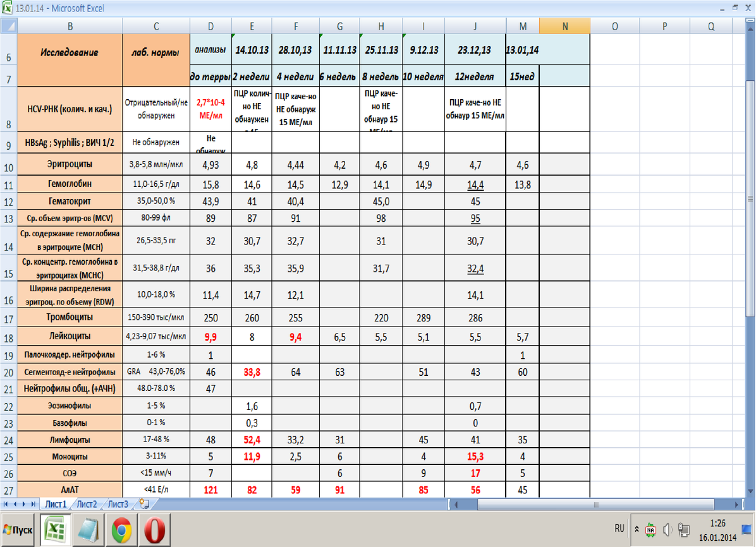Select the Тромбоциты row label
This screenshot has width=756, height=547.
pyautogui.click(x=70, y=317)
